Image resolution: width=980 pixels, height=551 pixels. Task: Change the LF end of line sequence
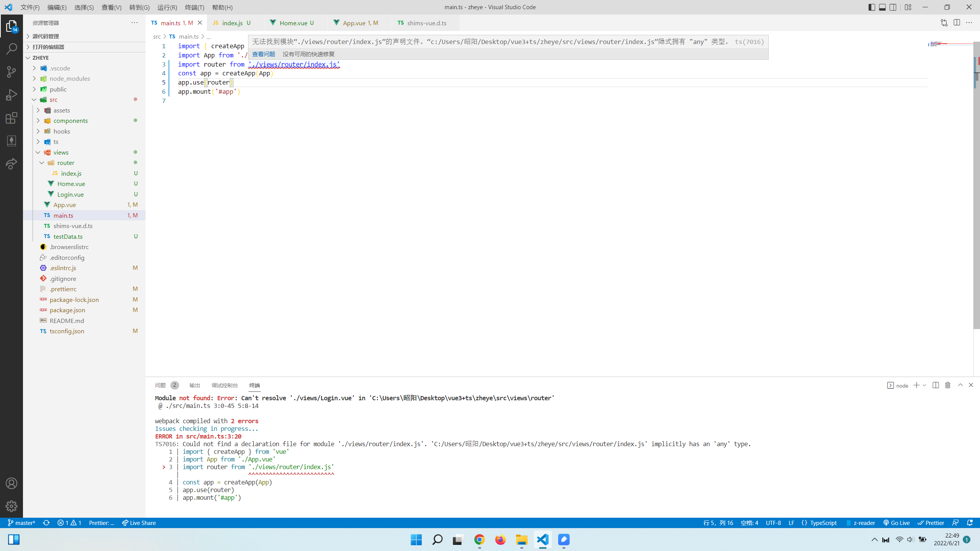point(791,523)
